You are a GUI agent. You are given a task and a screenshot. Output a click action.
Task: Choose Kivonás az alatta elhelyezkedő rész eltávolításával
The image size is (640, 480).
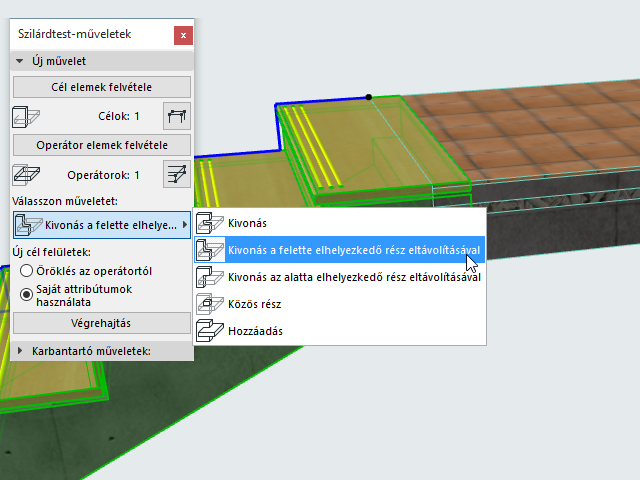(x=340, y=277)
